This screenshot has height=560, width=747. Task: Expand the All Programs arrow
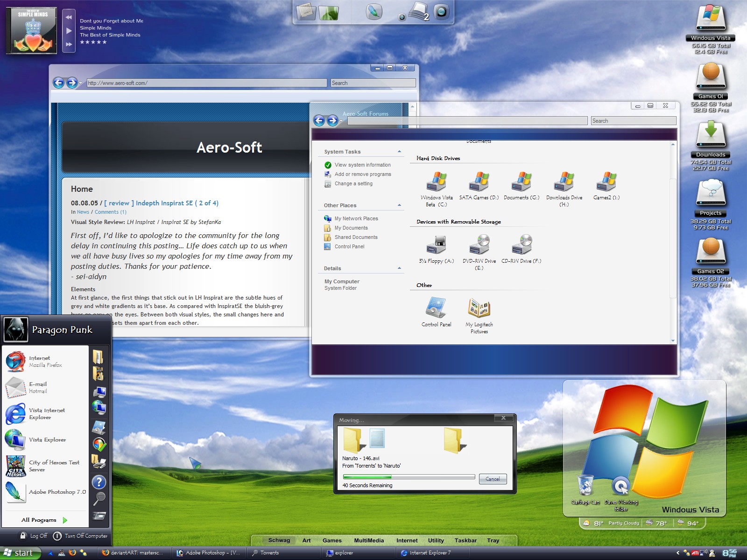coord(65,520)
